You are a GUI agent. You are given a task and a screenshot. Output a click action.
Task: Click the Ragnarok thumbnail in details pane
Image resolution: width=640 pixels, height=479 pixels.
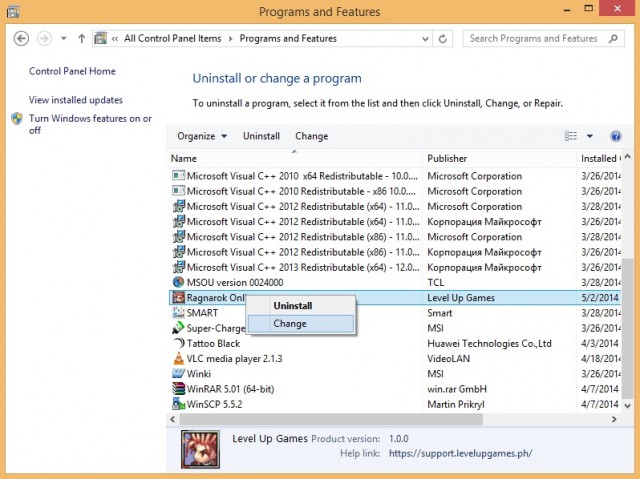[200, 449]
